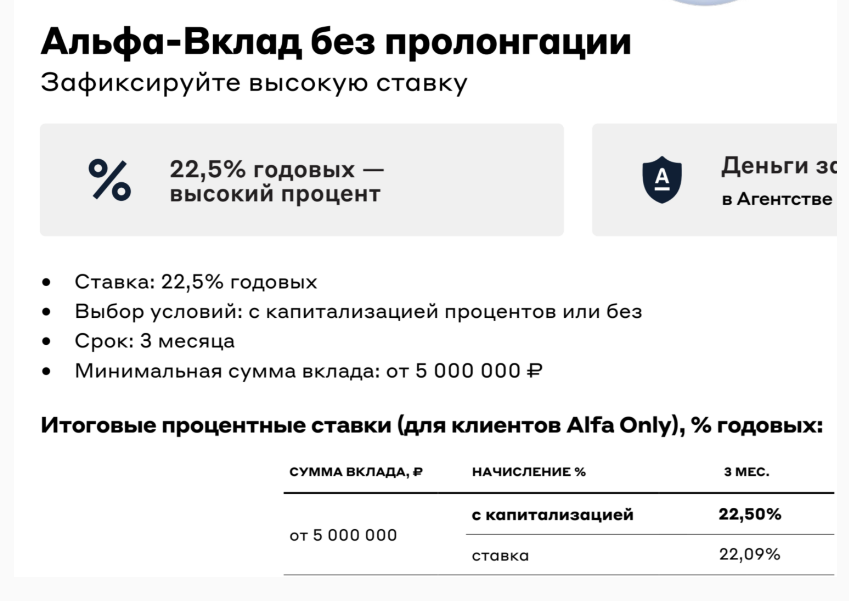849x601 pixels.
Task: Click the 22,09% rate value
Action: click(x=749, y=555)
